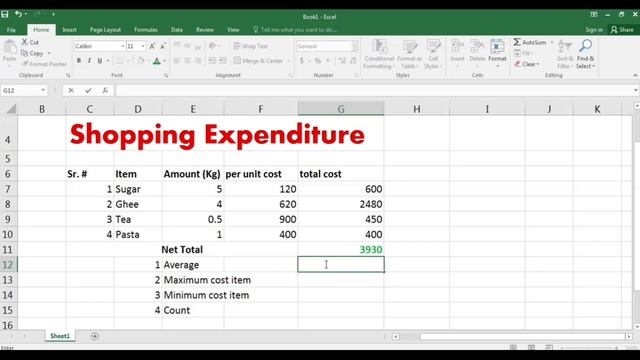The height and width of the screenshot is (360, 640).
Task: Open the font size 11 dropdown
Action: [143, 46]
